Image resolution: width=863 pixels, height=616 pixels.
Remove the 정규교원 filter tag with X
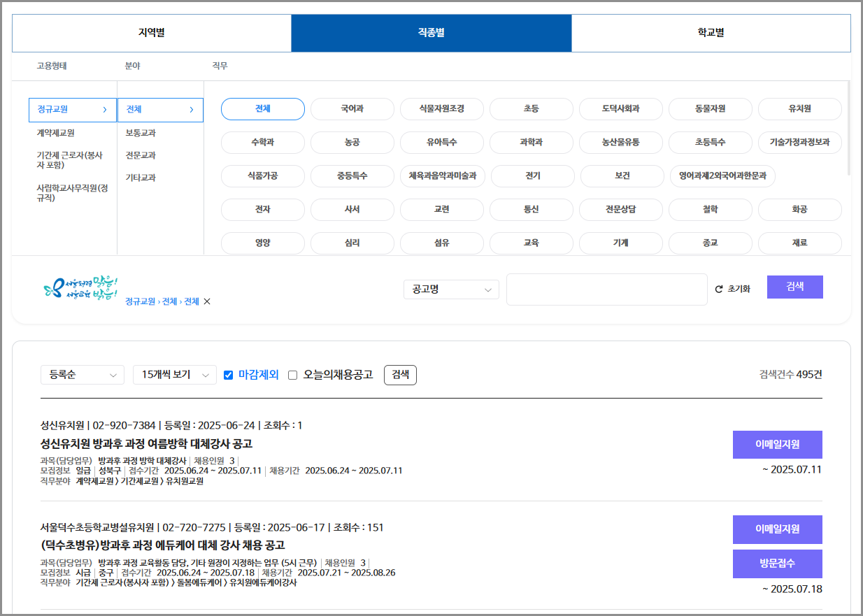206,301
